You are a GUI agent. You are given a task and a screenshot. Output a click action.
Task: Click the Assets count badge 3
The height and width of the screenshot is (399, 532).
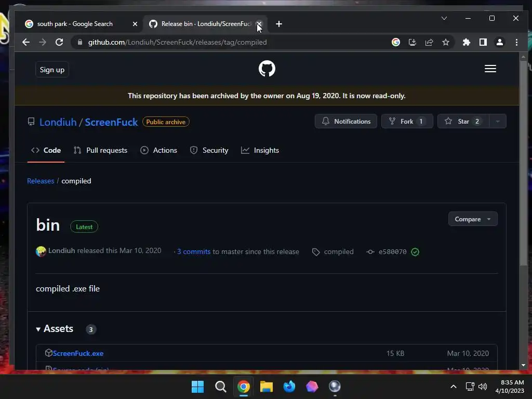[x=90, y=329]
